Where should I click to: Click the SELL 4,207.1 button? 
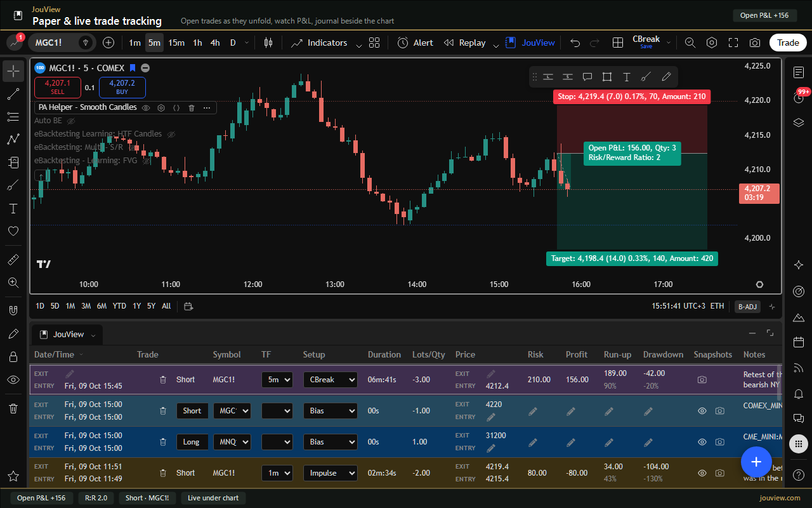(x=58, y=88)
